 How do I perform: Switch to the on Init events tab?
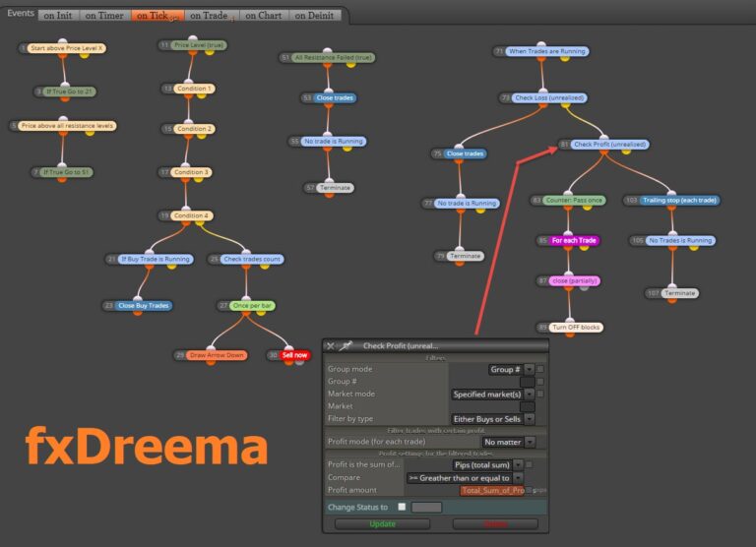pyautogui.click(x=58, y=16)
